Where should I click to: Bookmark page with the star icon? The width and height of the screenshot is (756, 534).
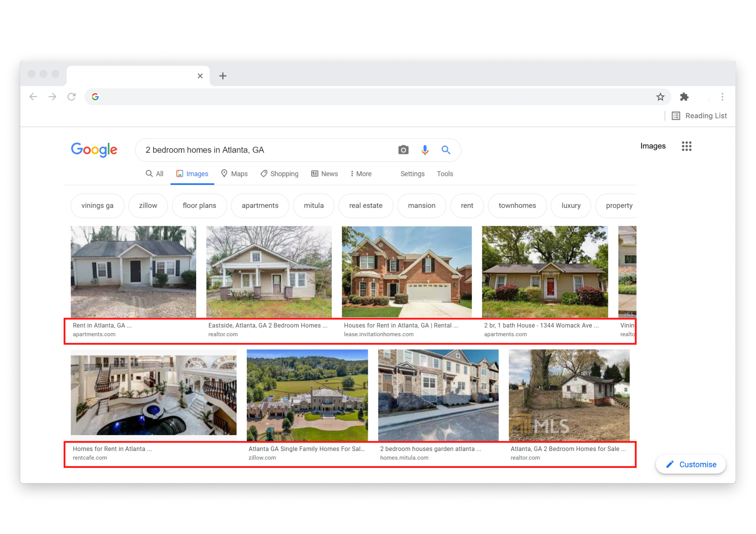pos(660,97)
